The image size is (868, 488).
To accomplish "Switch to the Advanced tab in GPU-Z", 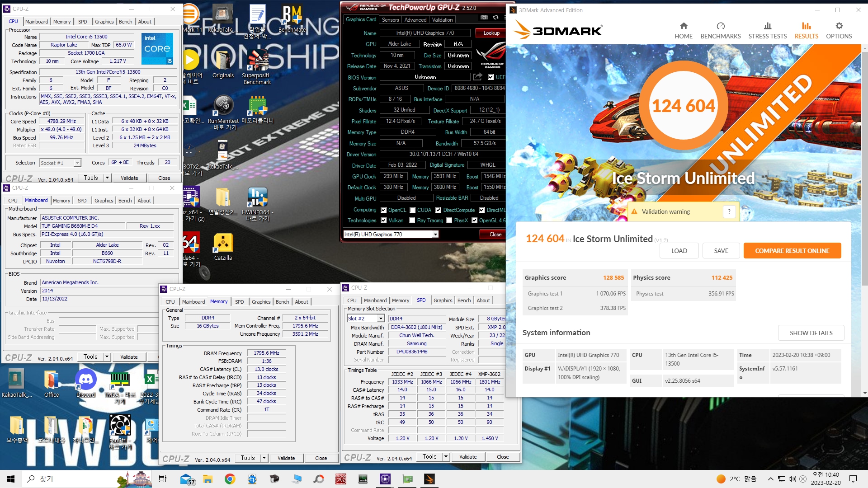I will point(415,20).
